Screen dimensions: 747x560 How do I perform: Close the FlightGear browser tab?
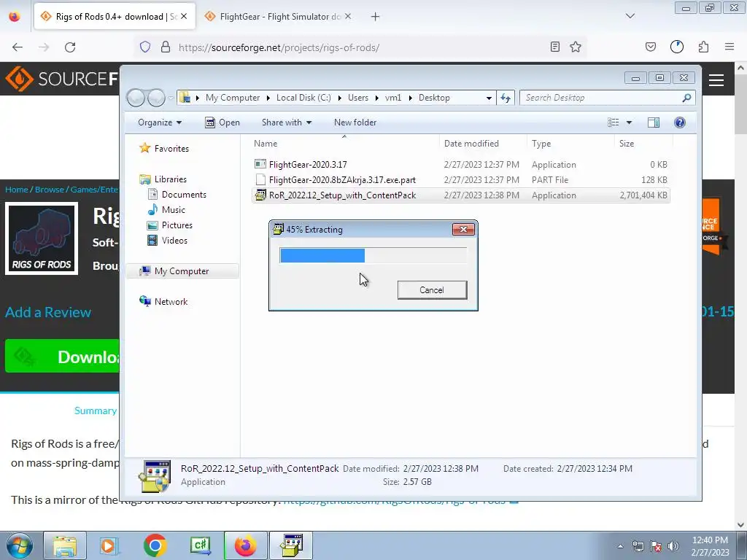[x=348, y=16]
